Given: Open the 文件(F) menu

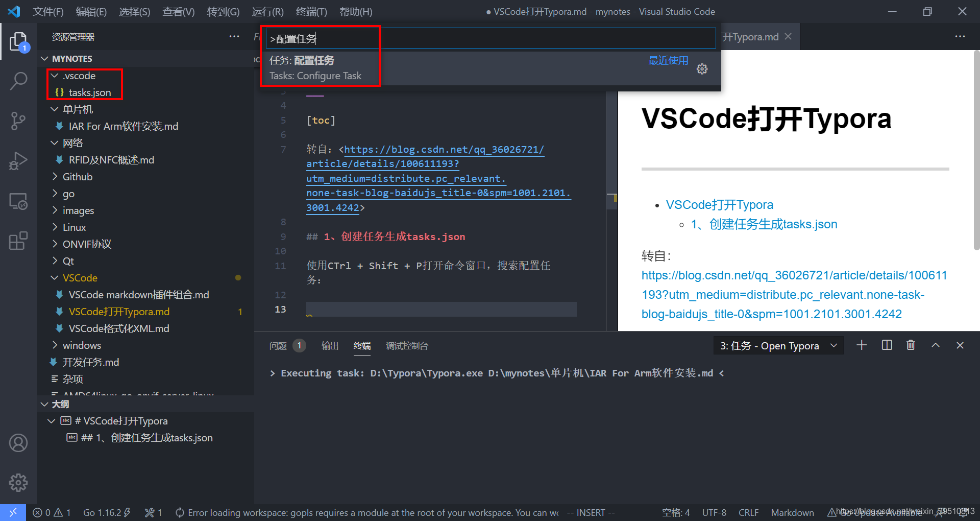Looking at the screenshot, I should point(48,11).
